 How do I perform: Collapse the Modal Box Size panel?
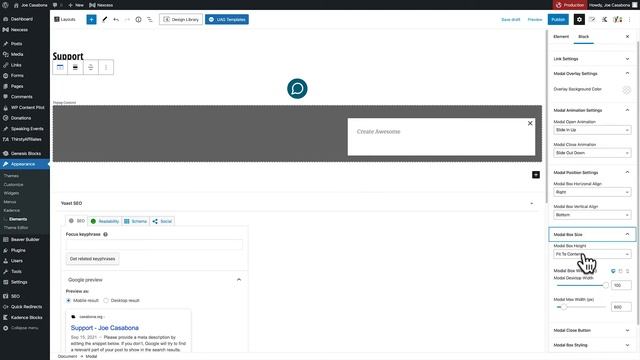[x=592, y=234]
